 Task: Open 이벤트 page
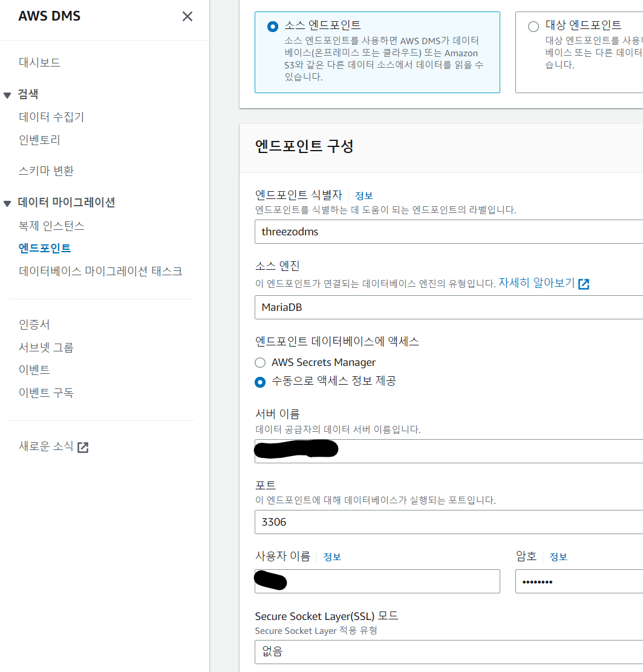(x=34, y=370)
